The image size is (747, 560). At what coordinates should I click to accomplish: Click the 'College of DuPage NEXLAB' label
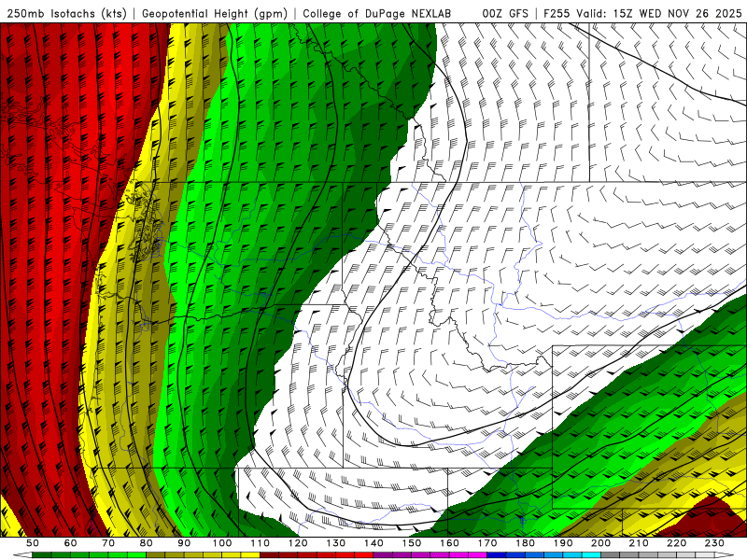coord(377,13)
